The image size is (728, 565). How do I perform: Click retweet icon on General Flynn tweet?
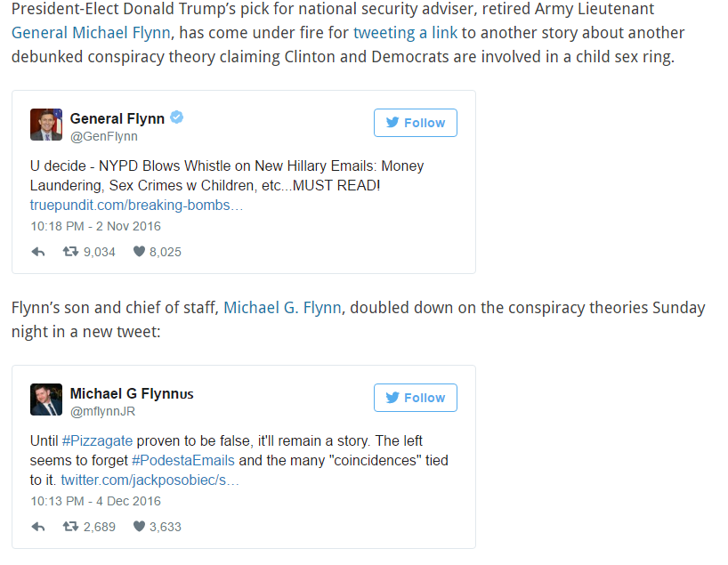point(69,252)
